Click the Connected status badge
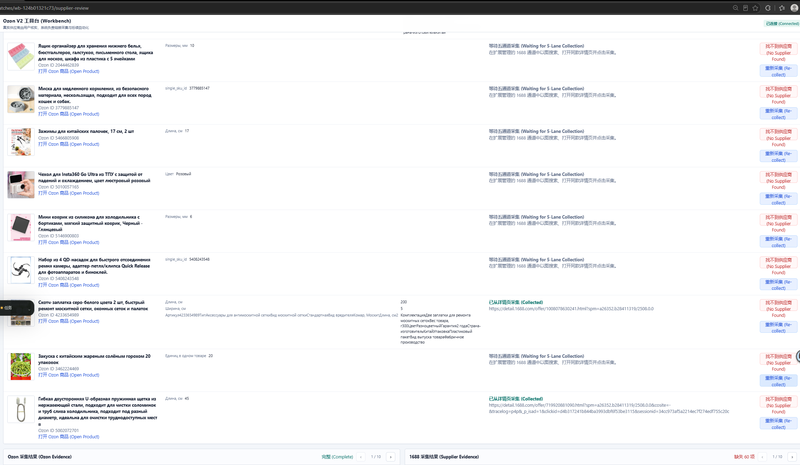The width and height of the screenshot is (800, 465). (782, 23)
